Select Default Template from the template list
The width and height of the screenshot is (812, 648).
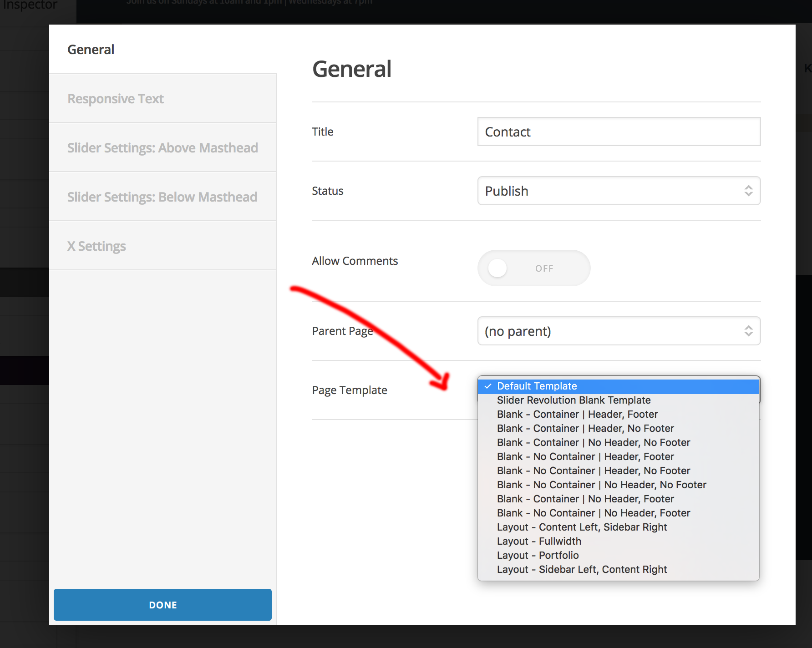pos(536,385)
